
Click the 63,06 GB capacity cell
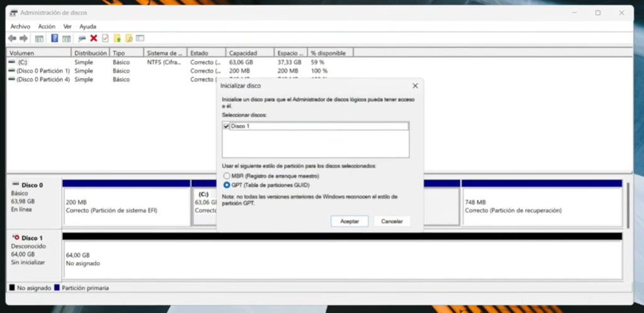[241, 62]
